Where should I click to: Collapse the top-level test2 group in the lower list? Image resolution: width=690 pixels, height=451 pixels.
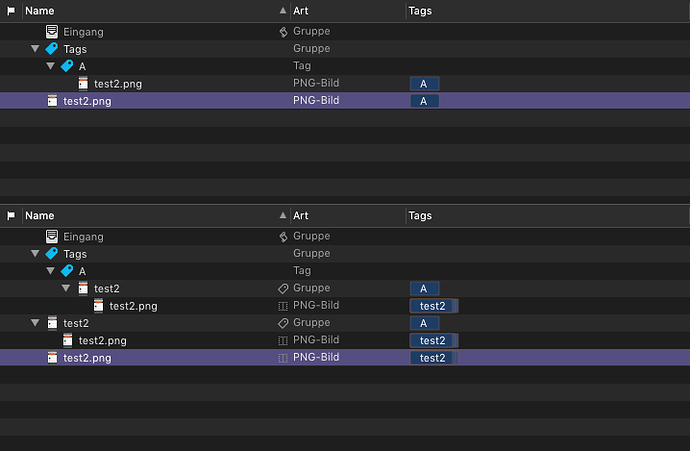tap(36, 323)
